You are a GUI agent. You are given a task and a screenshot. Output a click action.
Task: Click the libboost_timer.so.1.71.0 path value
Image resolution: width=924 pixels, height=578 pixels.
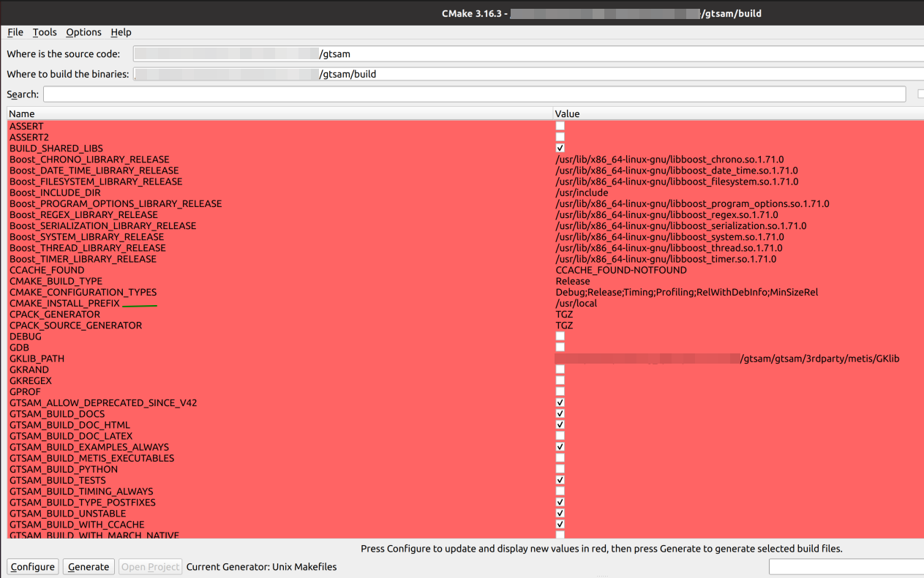666,259
